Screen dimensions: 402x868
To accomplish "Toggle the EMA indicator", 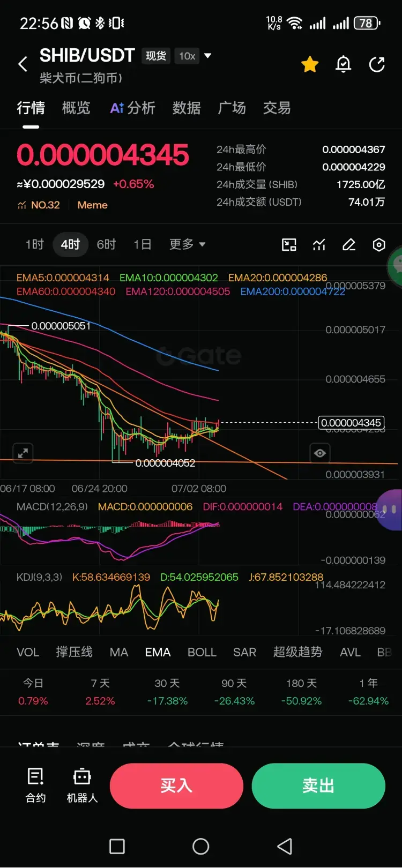I will click(x=158, y=652).
